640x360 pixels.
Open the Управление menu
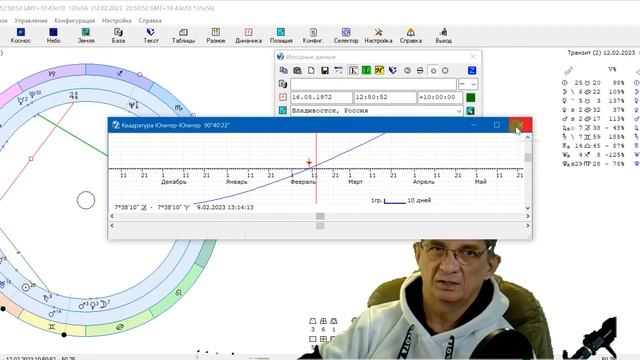tap(31, 20)
